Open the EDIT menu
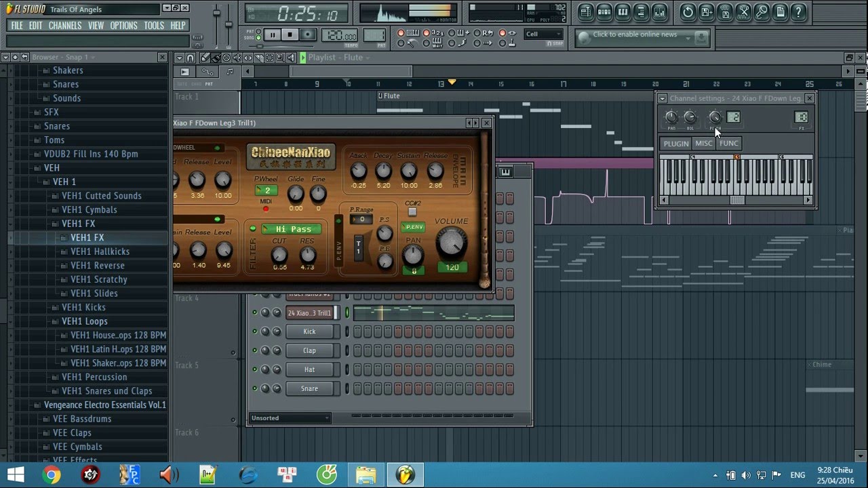 point(36,26)
